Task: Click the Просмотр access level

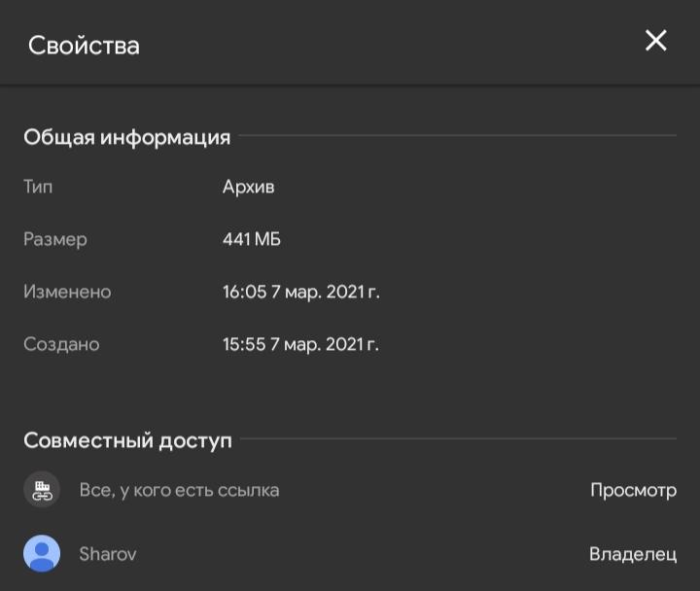Action: (x=633, y=490)
